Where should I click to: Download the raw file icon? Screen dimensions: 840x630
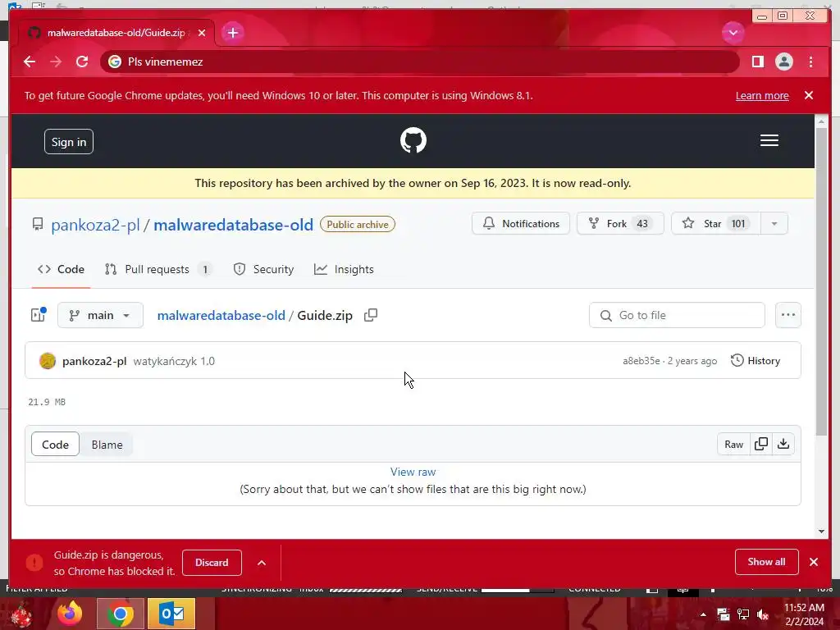click(x=783, y=444)
